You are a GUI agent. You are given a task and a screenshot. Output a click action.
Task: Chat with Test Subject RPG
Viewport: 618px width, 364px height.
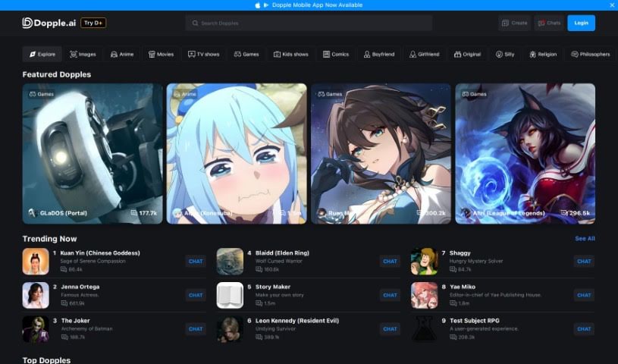pos(584,329)
